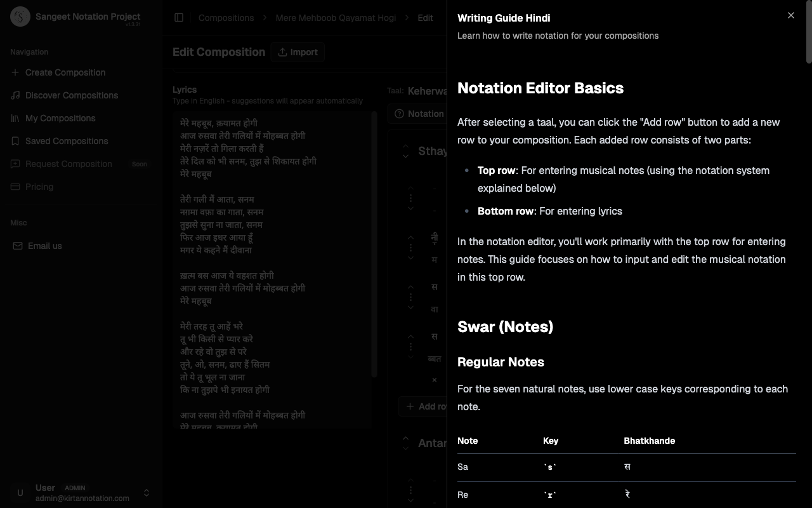Select the Saved Compositions bookmark icon
The image size is (812, 508).
point(15,141)
